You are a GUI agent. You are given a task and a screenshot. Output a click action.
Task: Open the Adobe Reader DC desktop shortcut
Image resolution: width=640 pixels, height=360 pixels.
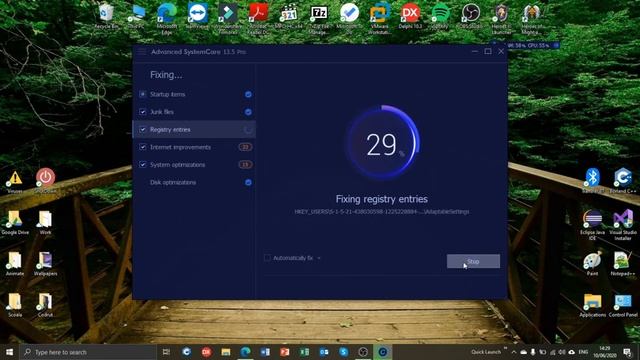tap(258, 19)
